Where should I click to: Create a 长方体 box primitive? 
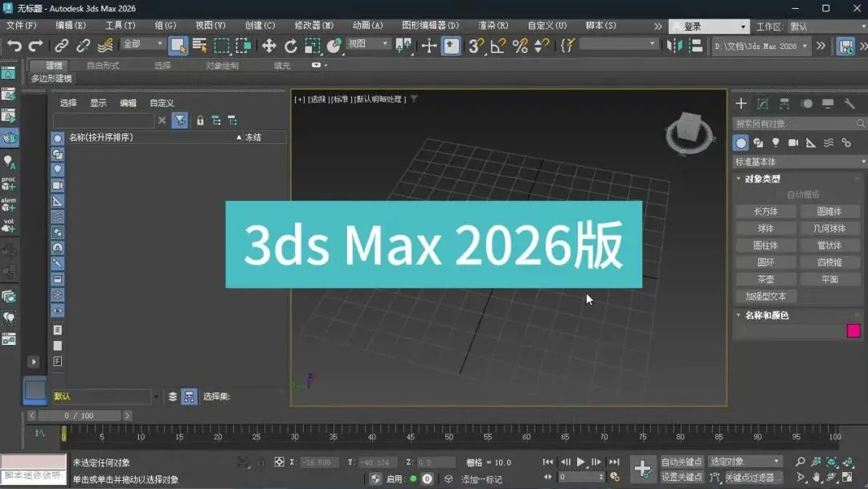(766, 212)
